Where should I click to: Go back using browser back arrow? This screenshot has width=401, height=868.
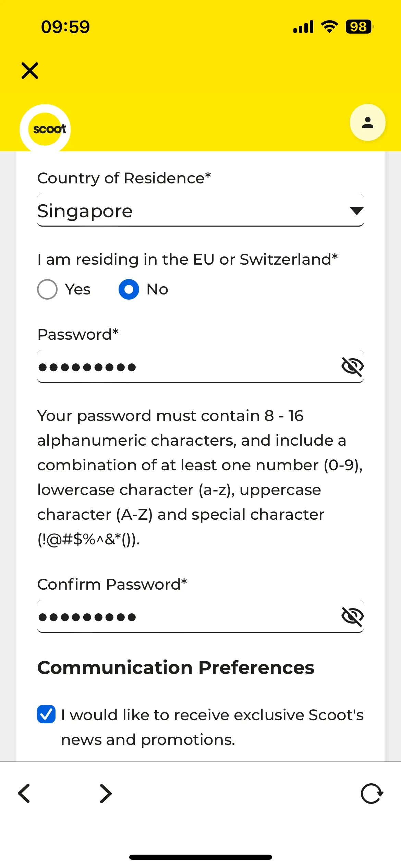click(24, 793)
